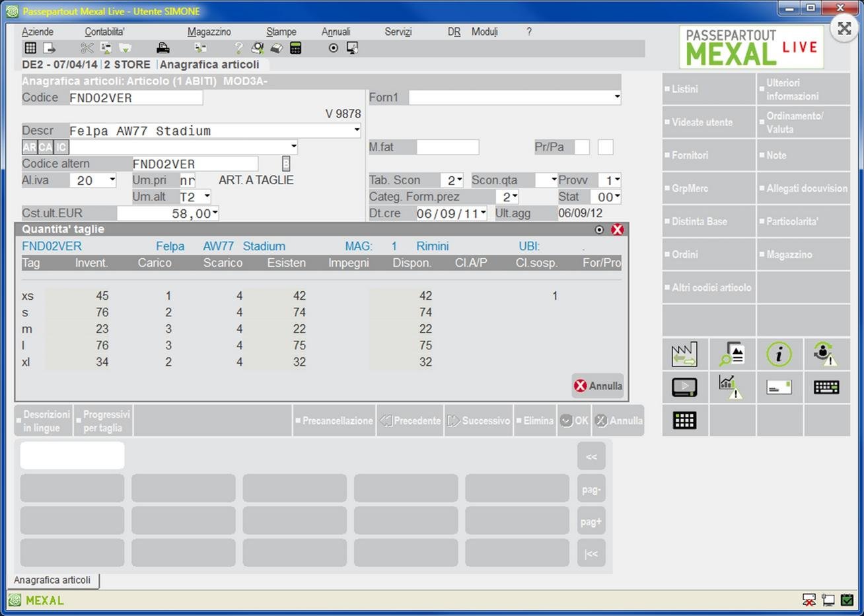
Task: Open the Stampe menu
Action: pos(281,32)
